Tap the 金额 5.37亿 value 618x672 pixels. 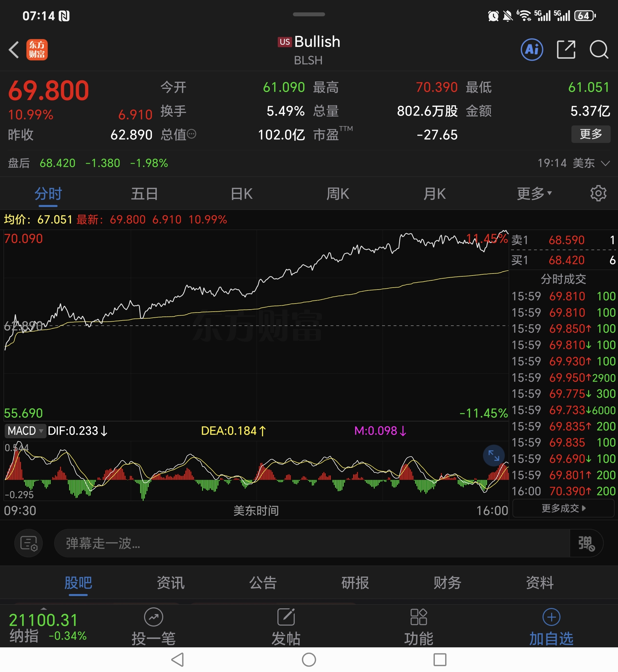point(590,111)
